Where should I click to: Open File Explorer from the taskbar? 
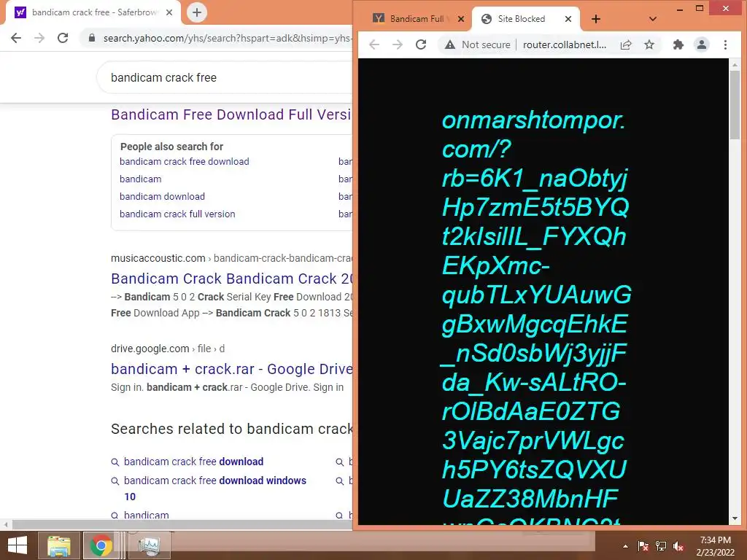58,545
